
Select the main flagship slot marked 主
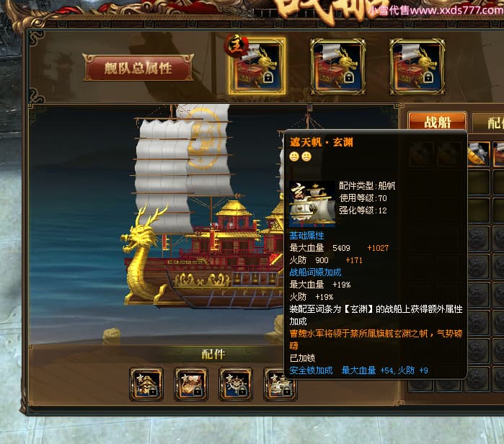[x=257, y=67]
